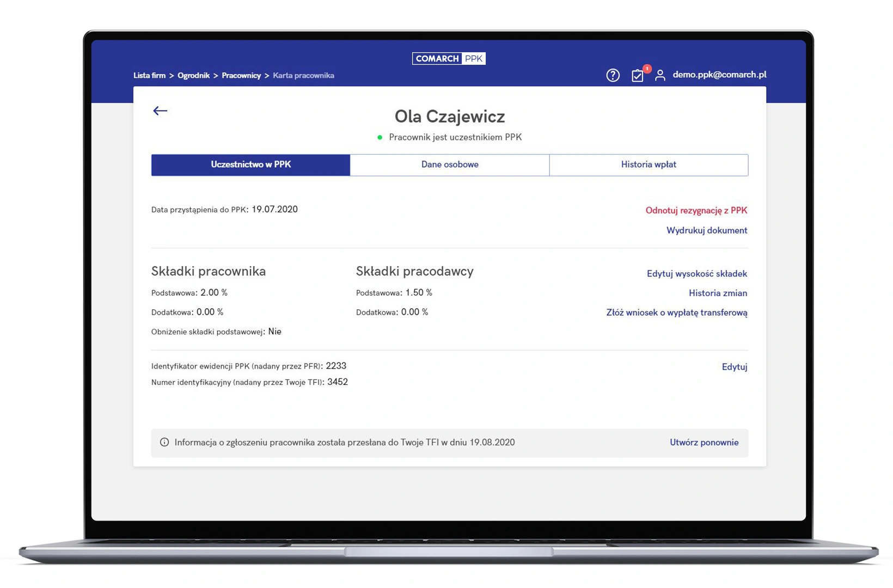Open the Ogrodnik breadcrumb
The width and height of the screenshot is (893, 588).
pos(193,76)
